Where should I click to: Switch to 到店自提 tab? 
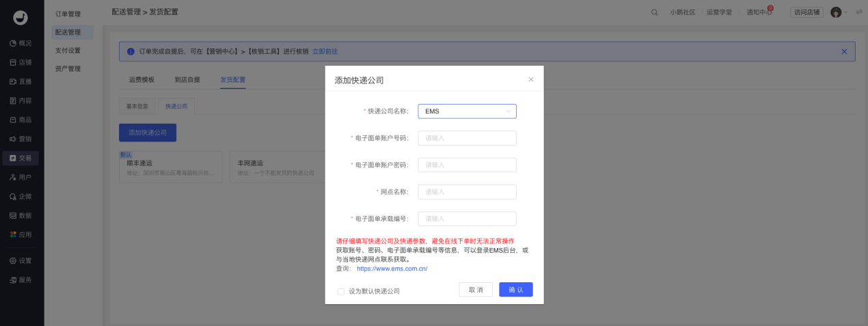187,79
